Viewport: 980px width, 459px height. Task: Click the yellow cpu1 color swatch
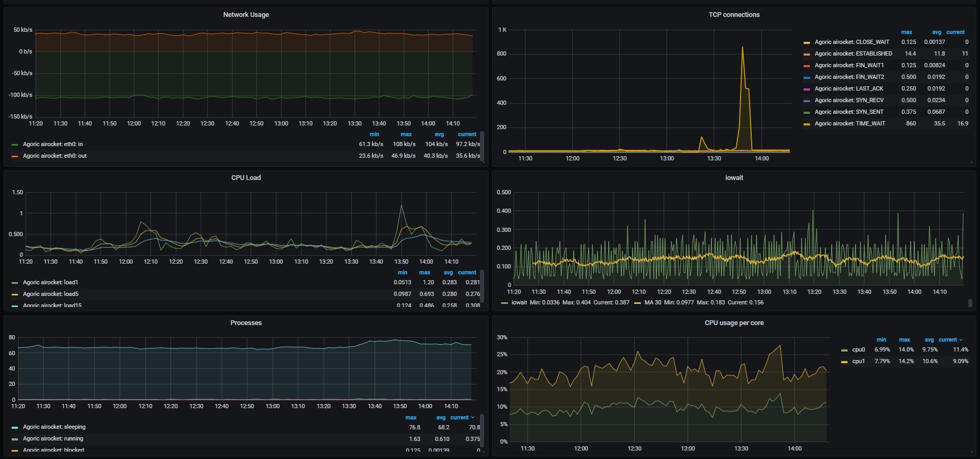(x=844, y=362)
